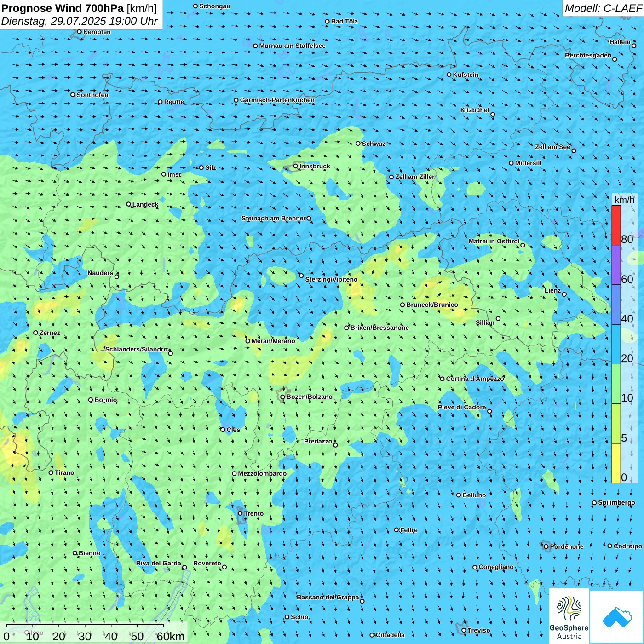Click the Bozen/Bolzano city marker
Viewport: 644px width, 644px height.
coord(282,397)
